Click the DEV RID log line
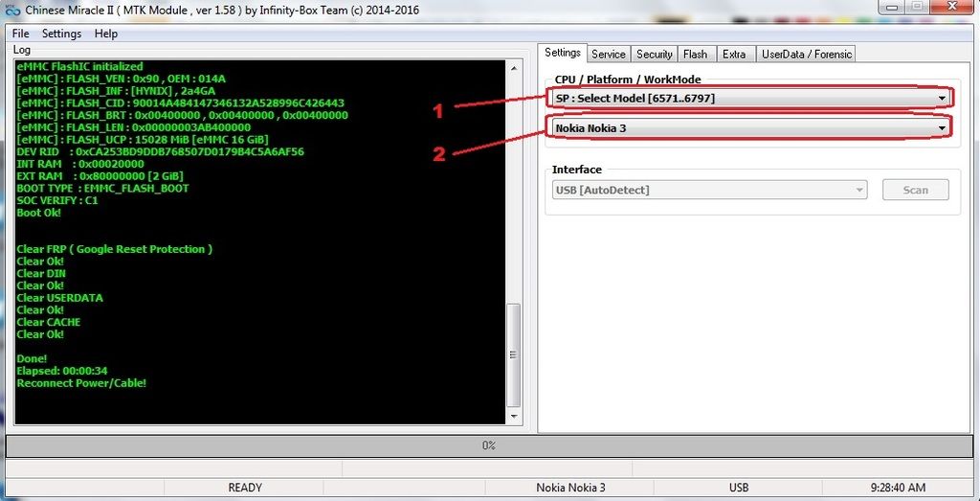This screenshot has height=501, width=980. pos(161,152)
